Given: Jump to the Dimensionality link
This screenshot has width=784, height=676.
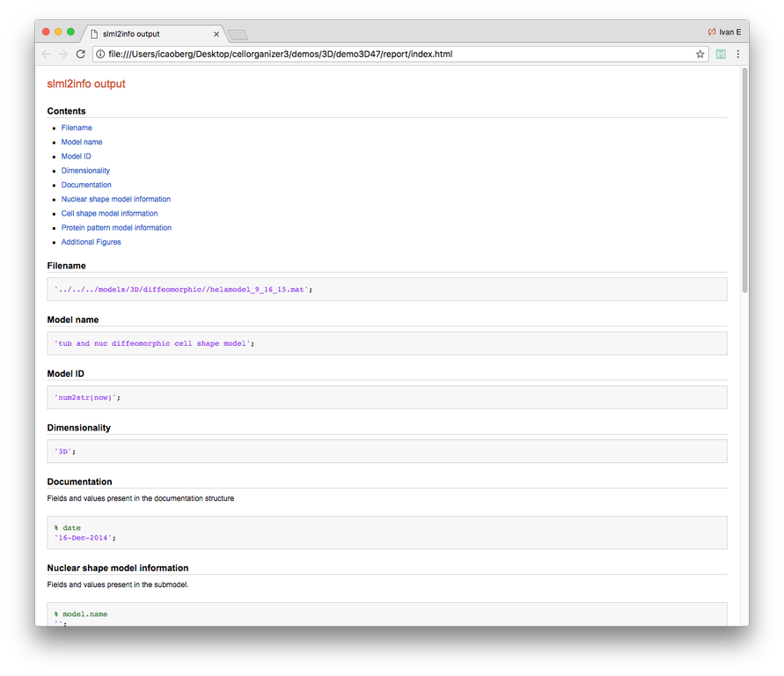Looking at the screenshot, I should (85, 171).
